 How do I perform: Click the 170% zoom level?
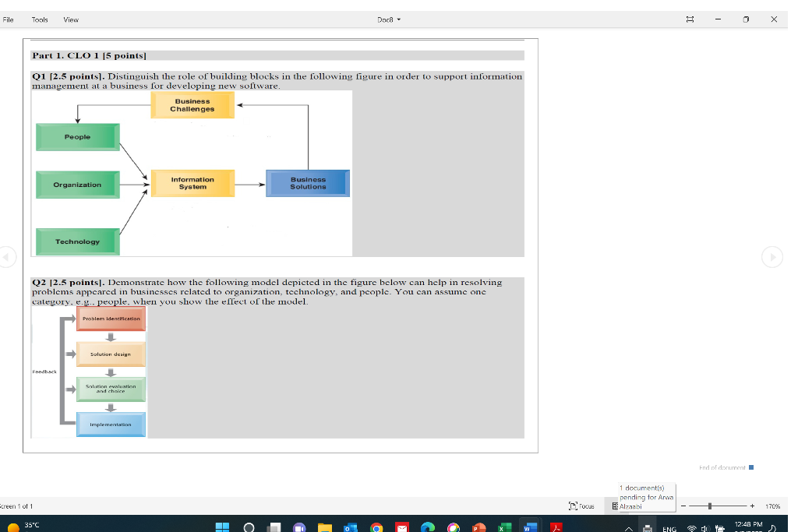pos(772,506)
